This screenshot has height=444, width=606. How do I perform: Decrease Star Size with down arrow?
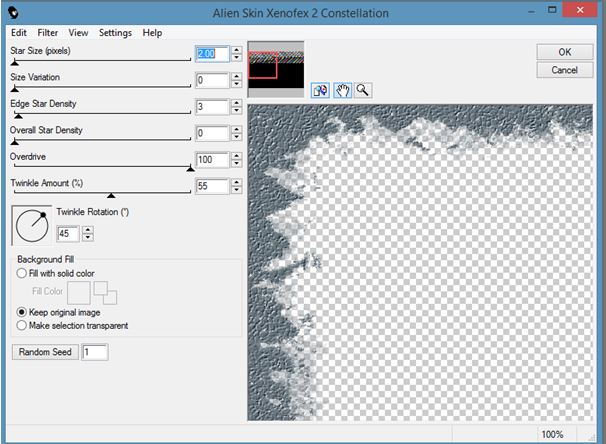point(237,58)
